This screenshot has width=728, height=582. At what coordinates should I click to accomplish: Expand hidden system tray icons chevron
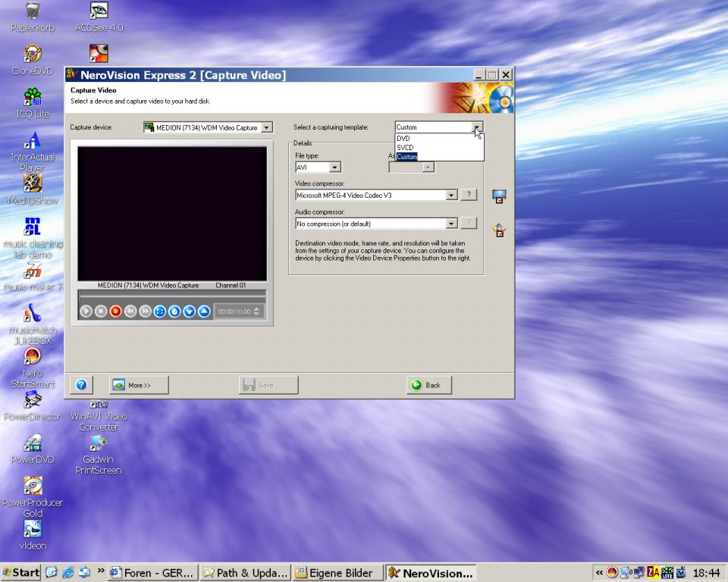click(599, 573)
